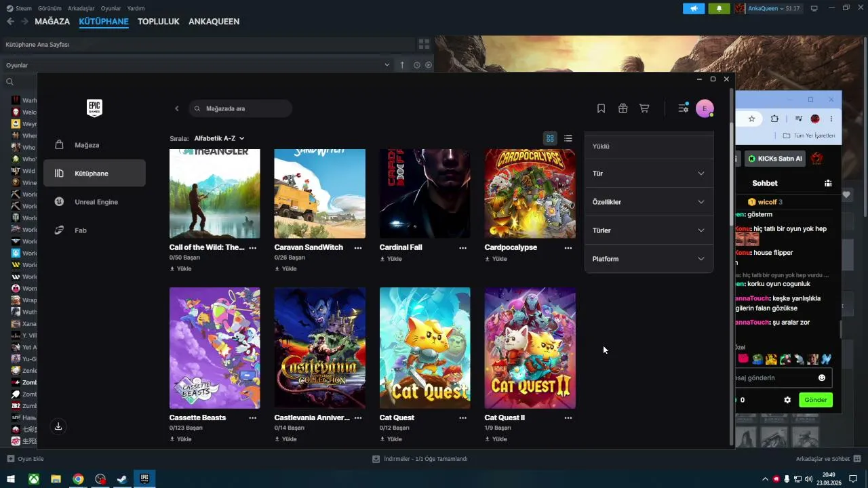Click 'Oyun Ekle' in Steam footer
This screenshot has width=868, height=488.
[25, 459]
